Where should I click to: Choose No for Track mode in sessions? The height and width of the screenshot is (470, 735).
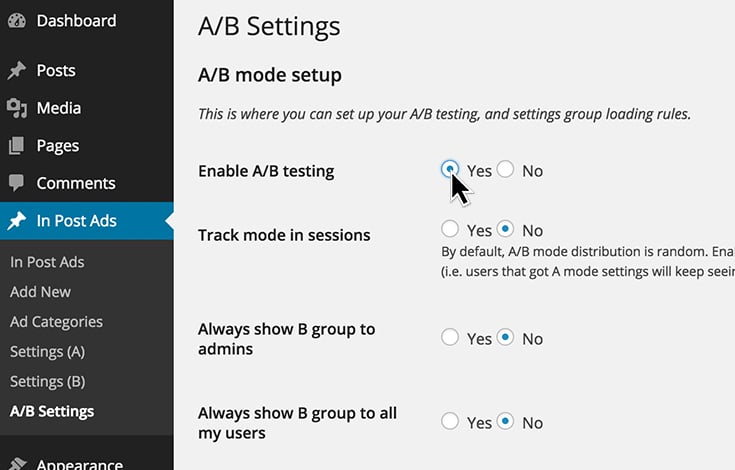[x=505, y=229]
